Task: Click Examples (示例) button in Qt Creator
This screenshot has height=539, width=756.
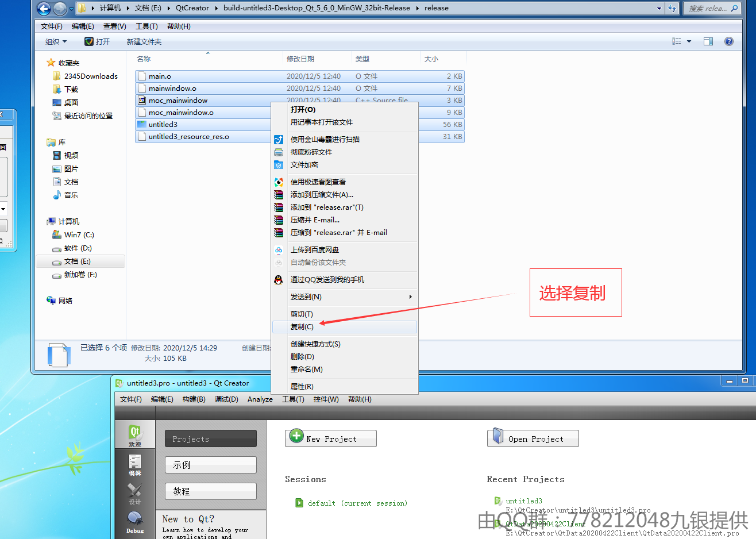Action: click(x=210, y=465)
